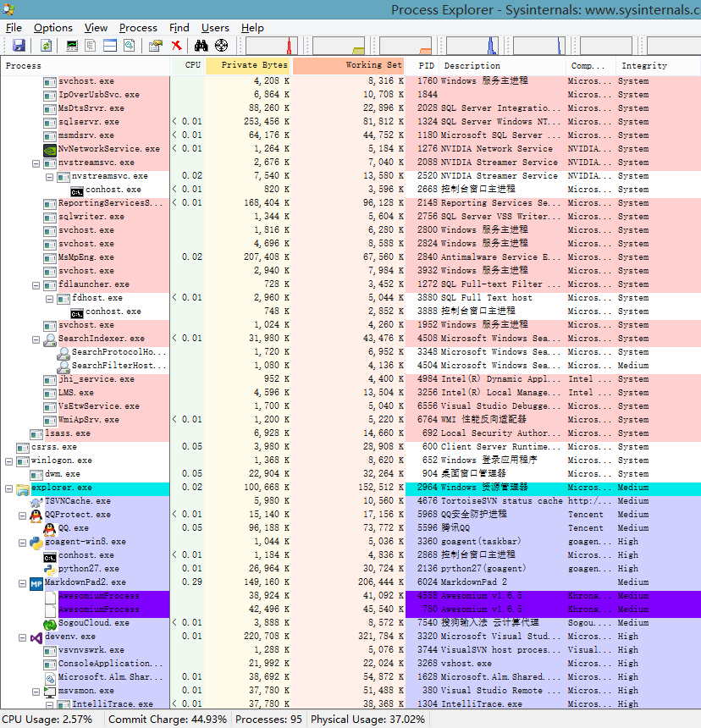Open the Properties toolbar icon
The width and height of the screenshot is (701, 728).
pos(155,46)
